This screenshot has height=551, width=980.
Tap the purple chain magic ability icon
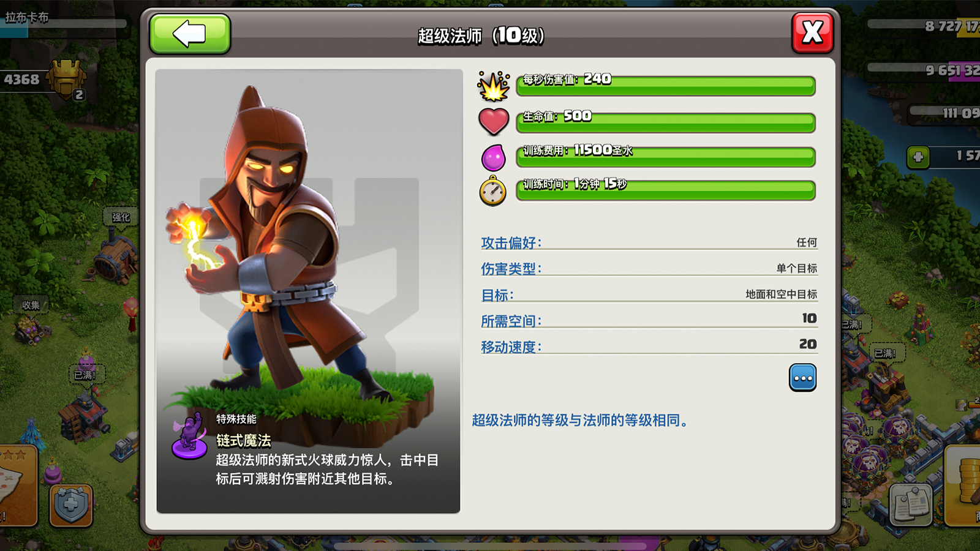190,436
